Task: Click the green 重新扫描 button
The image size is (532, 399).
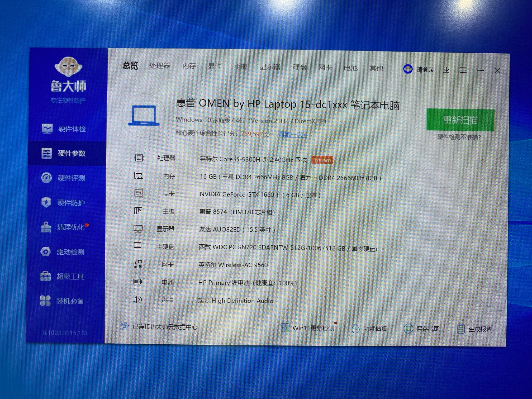Action: pos(460,120)
